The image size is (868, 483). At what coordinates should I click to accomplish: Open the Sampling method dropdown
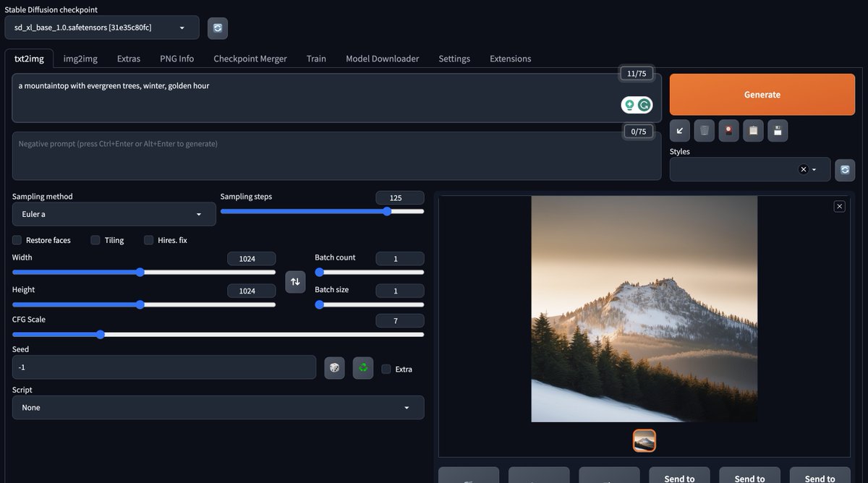click(x=114, y=214)
